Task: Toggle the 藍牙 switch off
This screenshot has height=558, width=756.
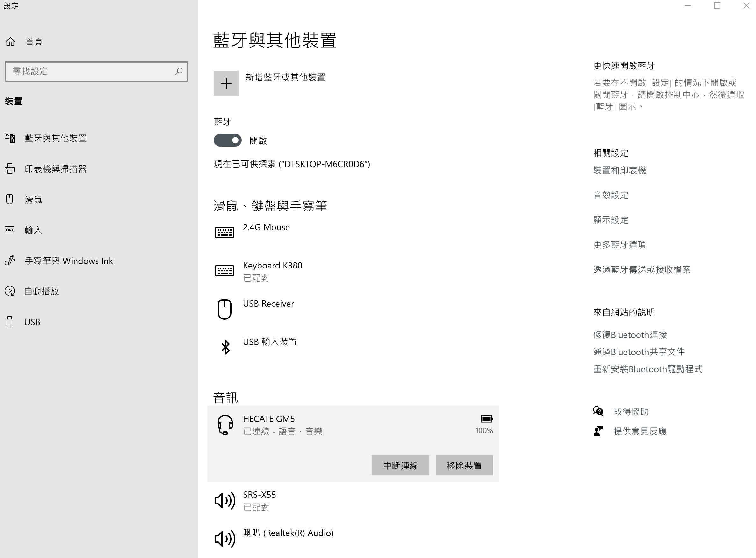Action: click(x=228, y=140)
